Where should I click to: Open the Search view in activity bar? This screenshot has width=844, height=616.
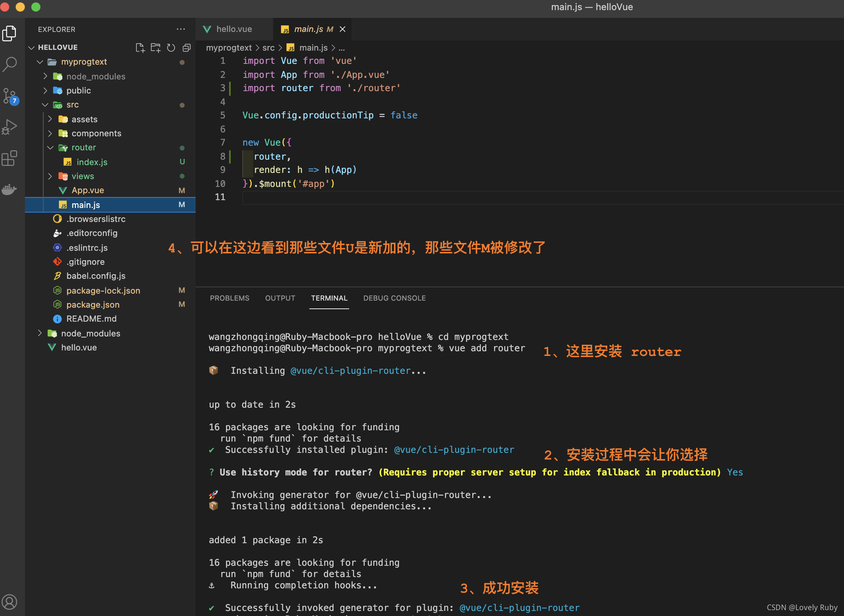10,64
